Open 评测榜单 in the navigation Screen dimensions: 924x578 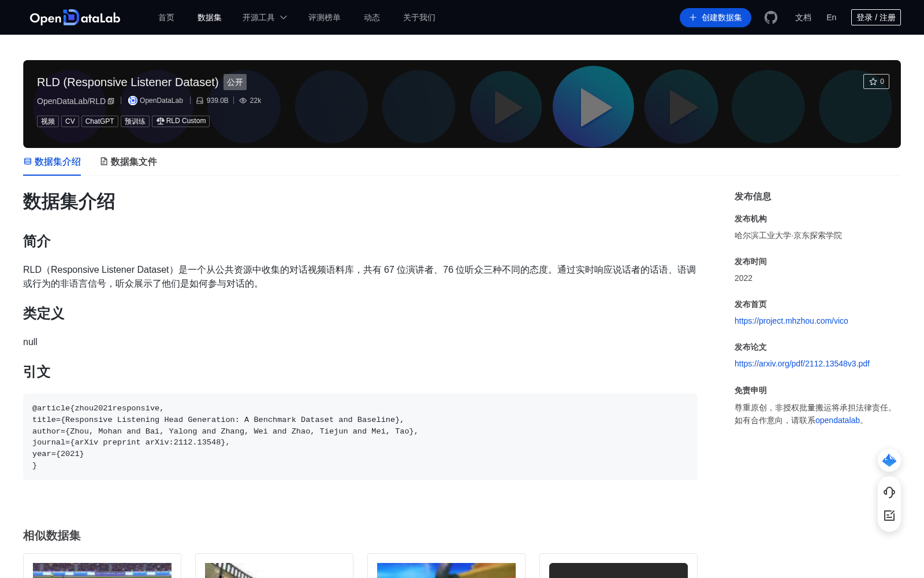325,17
